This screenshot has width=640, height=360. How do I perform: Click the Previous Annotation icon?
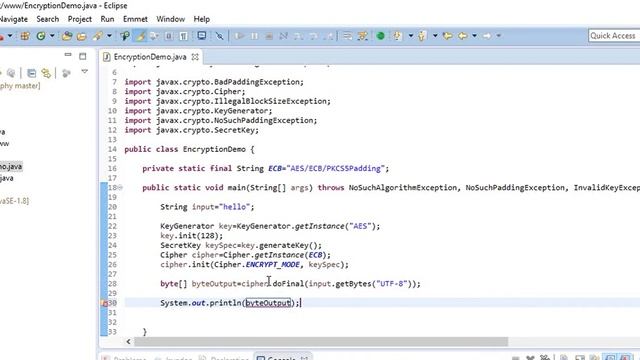pos(422,36)
